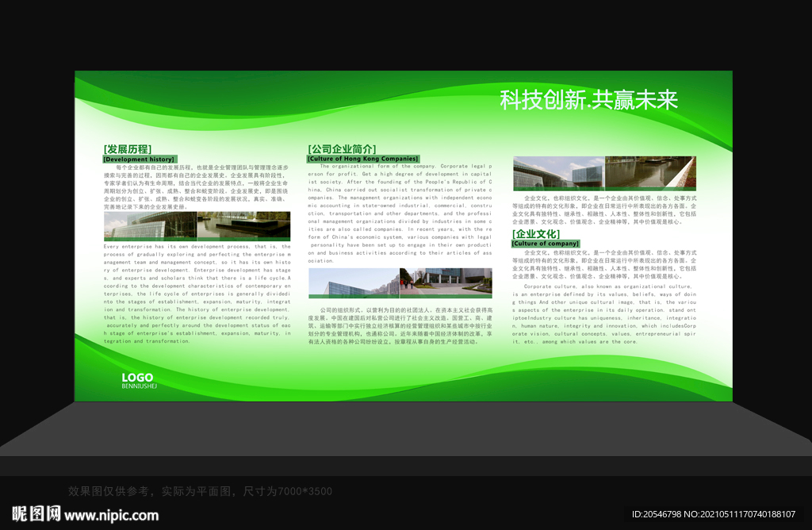Click the Culture of Hong Kong Companies label
The height and width of the screenshot is (530, 812).
(x=363, y=159)
